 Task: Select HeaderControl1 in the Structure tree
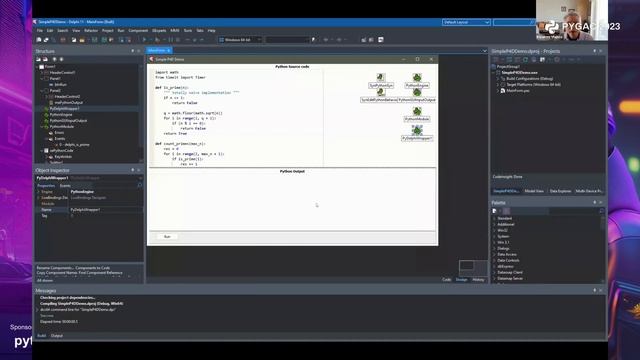point(62,72)
